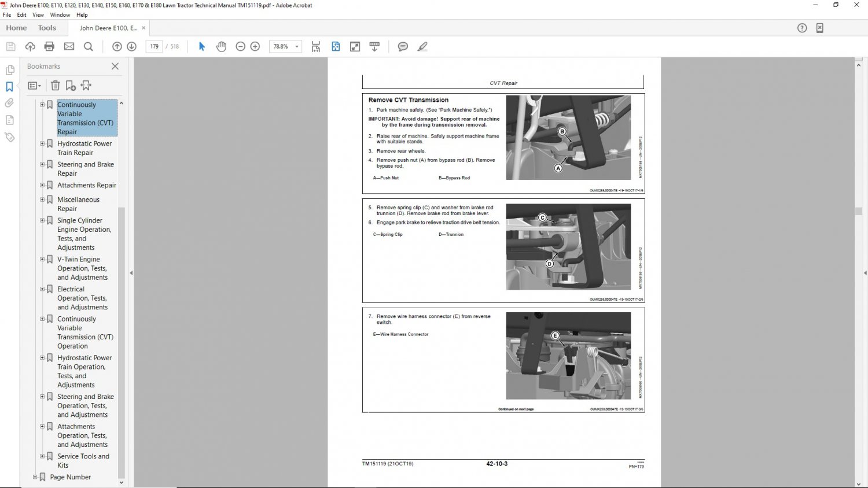Add a new bookmark icon

[x=71, y=86]
